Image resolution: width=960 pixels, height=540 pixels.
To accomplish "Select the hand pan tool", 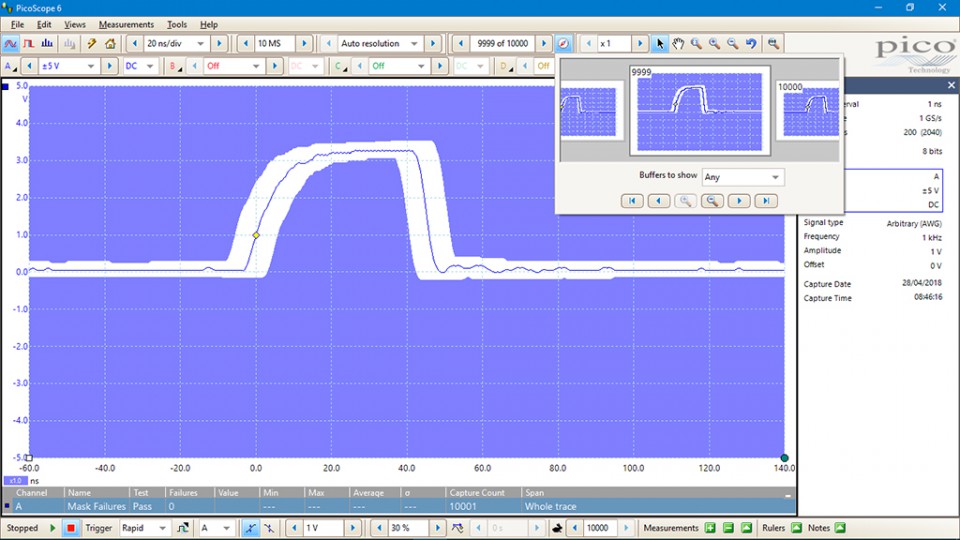I will click(x=678, y=44).
